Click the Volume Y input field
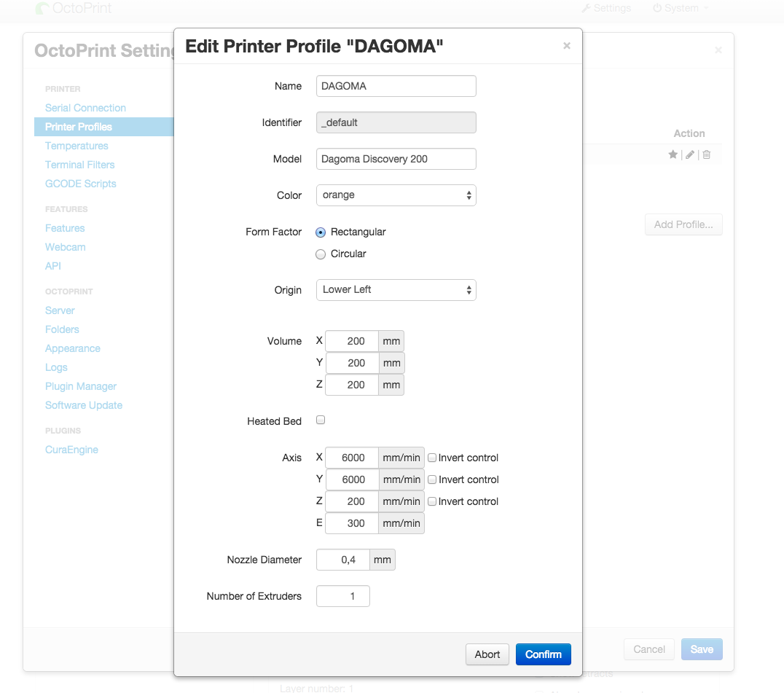 [352, 363]
